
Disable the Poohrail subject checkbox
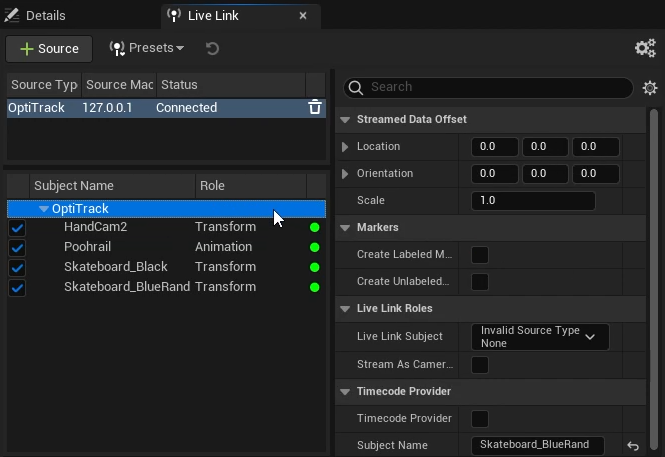(17, 248)
